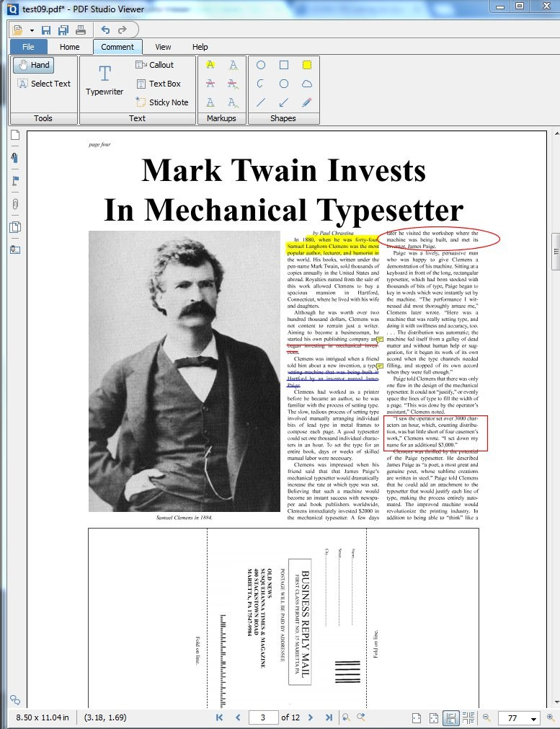Screen dimensions: 560x729
Task: Click the red ellipse annotation on the page
Action: (438, 239)
